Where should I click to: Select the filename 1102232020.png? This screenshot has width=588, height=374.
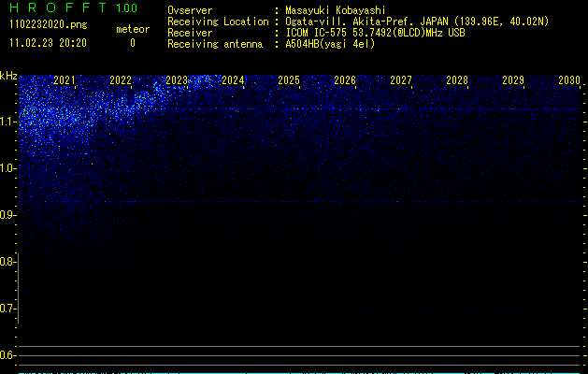point(49,25)
